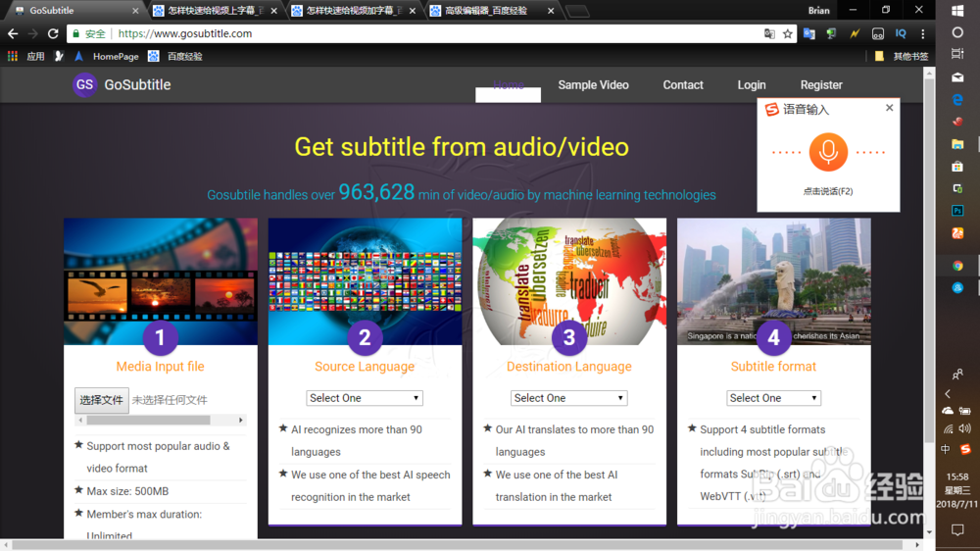Screen dimensions: 980x551
Task: Click the Singapore Merlion image
Action: coord(774,281)
